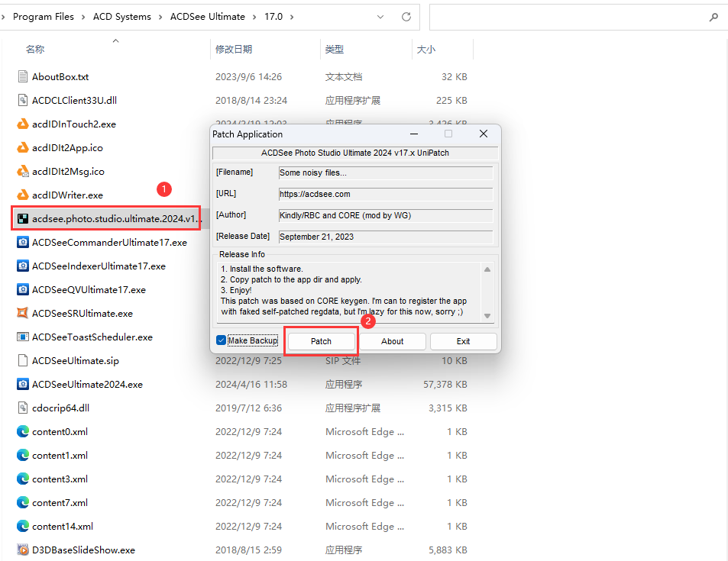Click the acdIDWriter.exe icon
Screen dimensions: 728x561
[x=23, y=195]
